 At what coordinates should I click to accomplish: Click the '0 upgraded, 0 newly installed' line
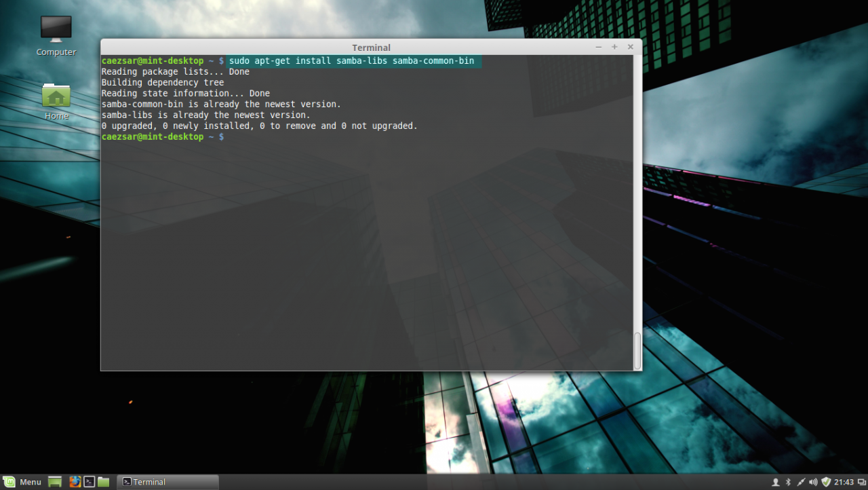[x=260, y=126]
